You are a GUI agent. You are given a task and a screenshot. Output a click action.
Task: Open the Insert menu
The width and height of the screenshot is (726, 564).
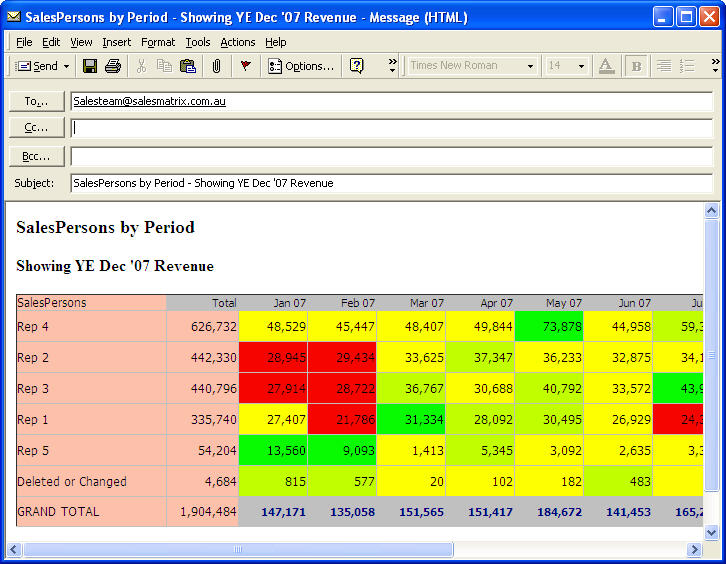(116, 42)
